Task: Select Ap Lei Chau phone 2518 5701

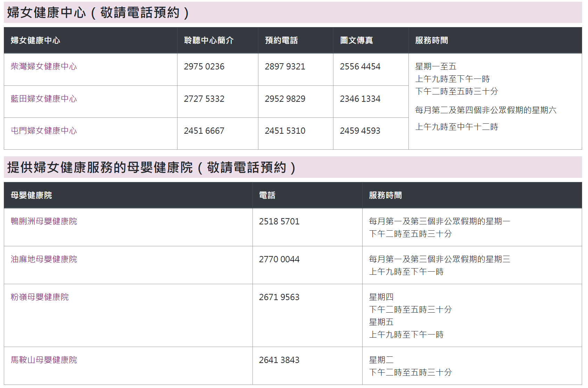Action: pyautogui.click(x=279, y=221)
